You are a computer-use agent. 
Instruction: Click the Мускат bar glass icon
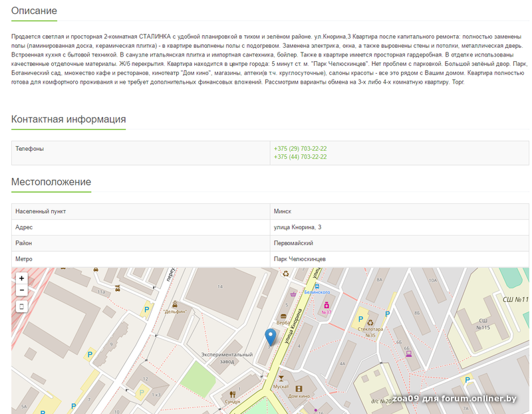pos(281,378)
